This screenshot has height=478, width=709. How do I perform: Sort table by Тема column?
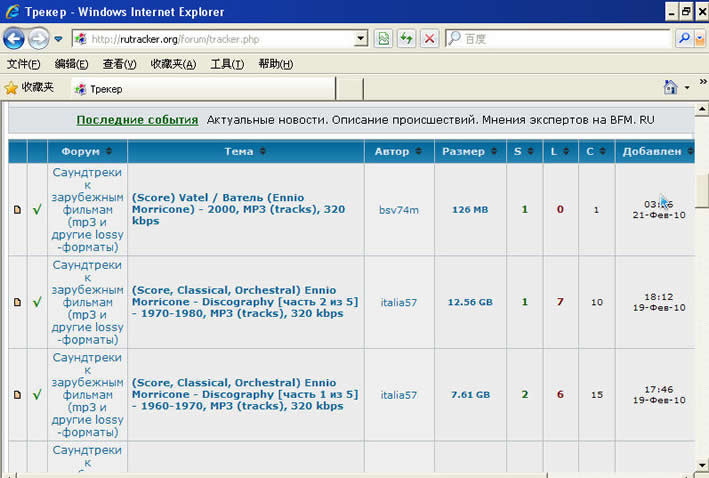pos(246,151)
